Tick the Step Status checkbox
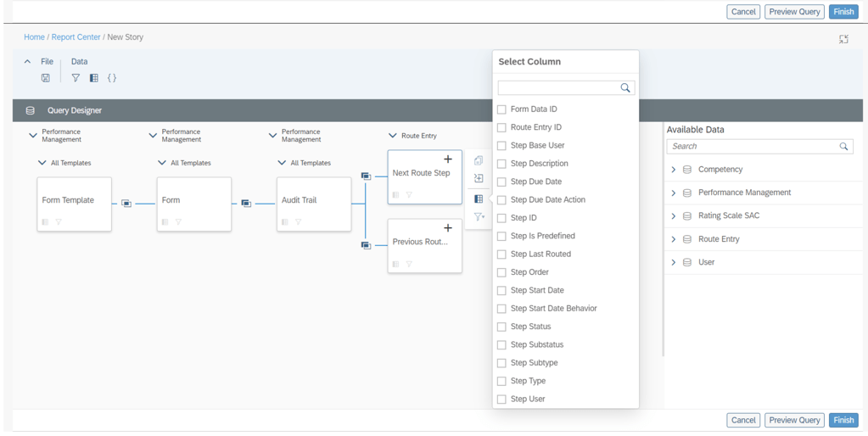Screen dimensions: 868x436 (501, 327)
